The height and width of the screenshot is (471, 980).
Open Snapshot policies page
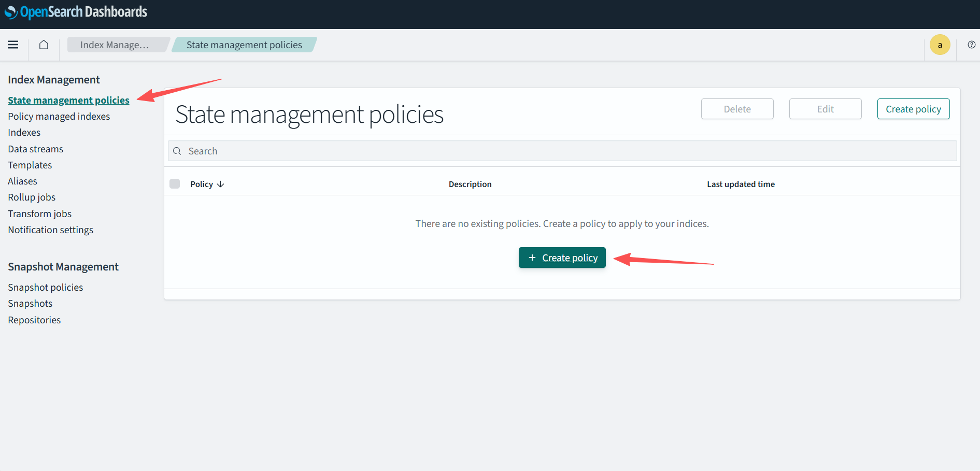(46, 288)
